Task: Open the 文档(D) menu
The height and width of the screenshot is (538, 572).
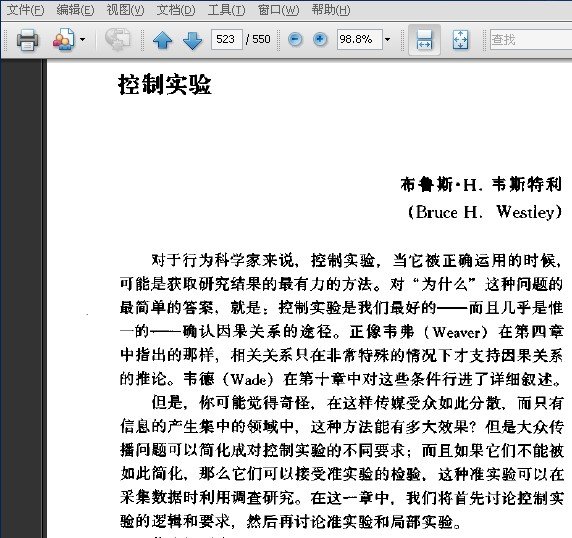Action: click(x=175, y=9)
